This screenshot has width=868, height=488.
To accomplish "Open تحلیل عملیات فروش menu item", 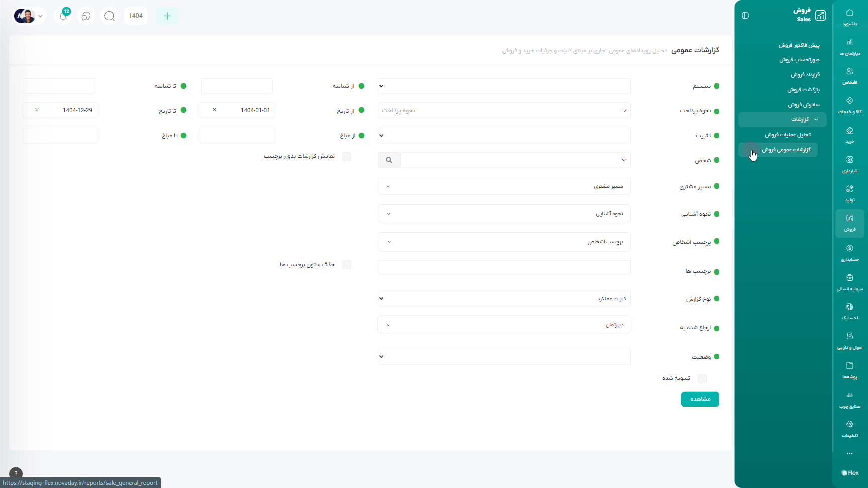I will tap(787, 135).
